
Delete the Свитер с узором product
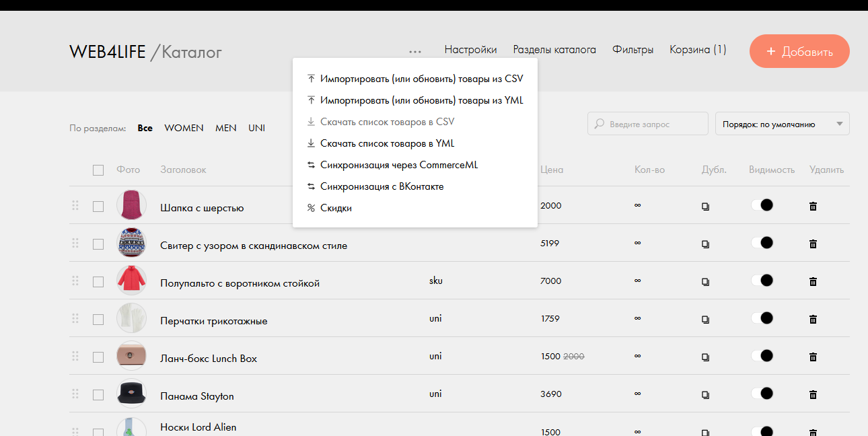[813, 244]
